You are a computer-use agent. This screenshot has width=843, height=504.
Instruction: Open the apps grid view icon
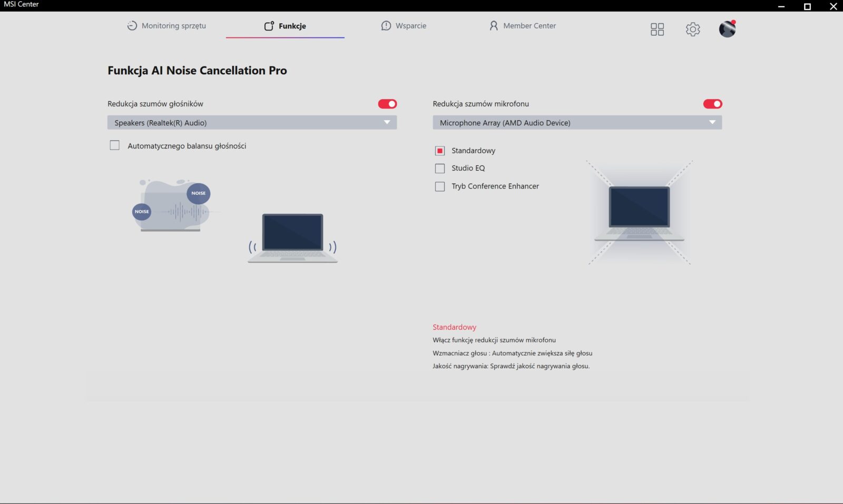click(657, 29)
